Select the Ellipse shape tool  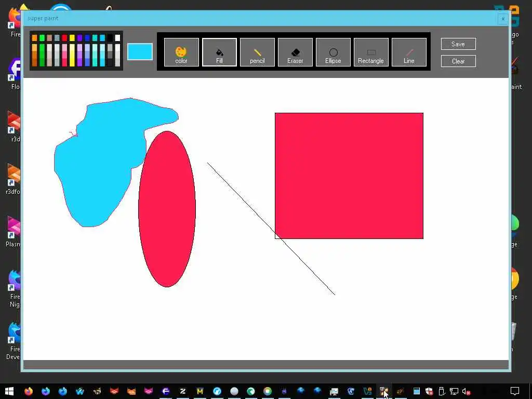pos(333,52)
